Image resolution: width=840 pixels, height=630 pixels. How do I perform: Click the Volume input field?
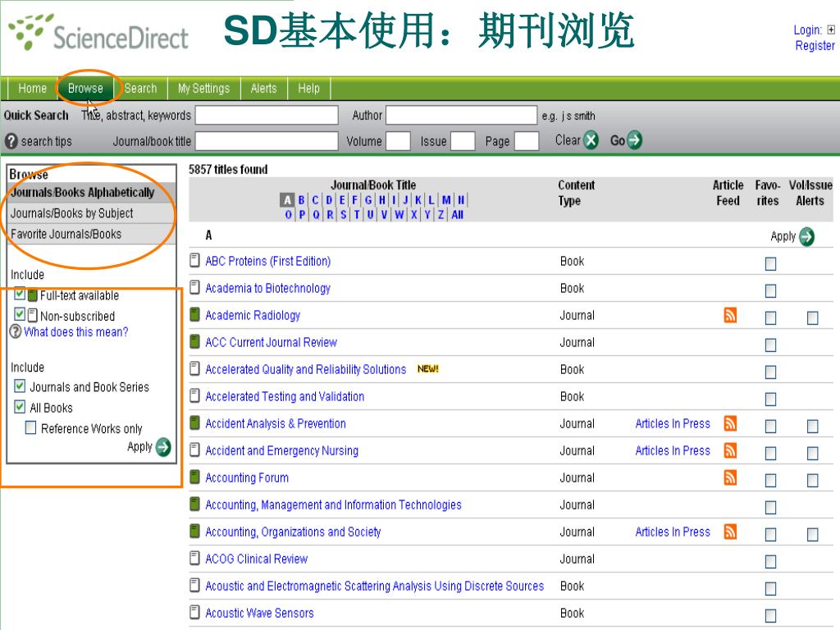pos(398,141)
